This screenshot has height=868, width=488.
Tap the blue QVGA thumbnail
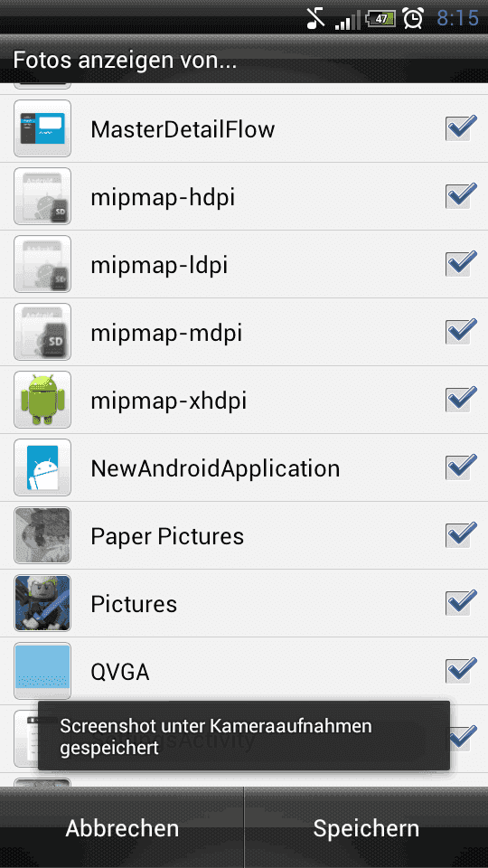[x=42, y=671]
